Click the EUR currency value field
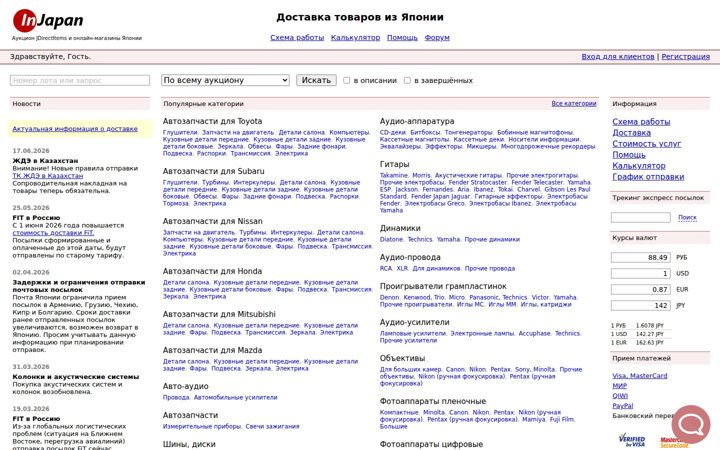The height and width of the screenshot is (450, 720). 641,290
